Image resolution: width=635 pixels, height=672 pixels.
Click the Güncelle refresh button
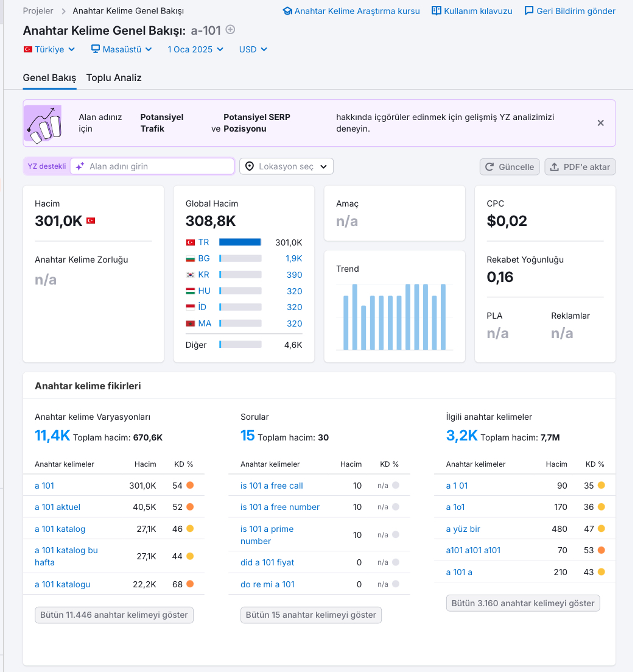(510, 167)
